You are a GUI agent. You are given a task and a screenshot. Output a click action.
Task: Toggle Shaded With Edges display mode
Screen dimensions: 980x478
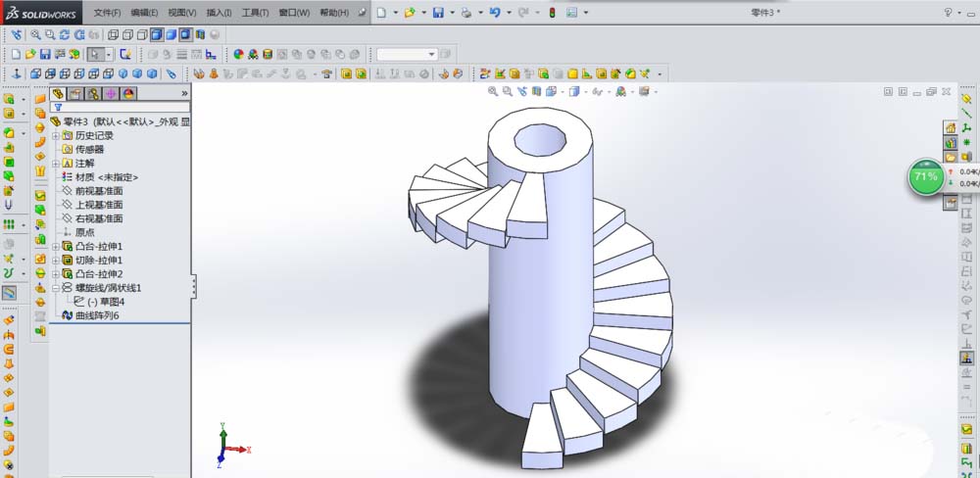pyautogui.click(x=156, y=35)
